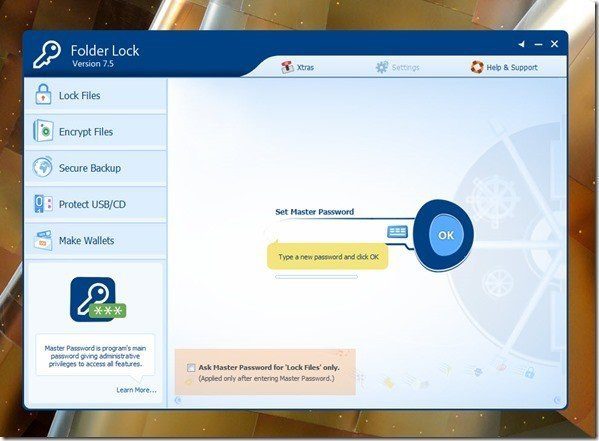Click the sound speaker icon in the title bar
599x441 pixels.
click(x=521, y=44)
